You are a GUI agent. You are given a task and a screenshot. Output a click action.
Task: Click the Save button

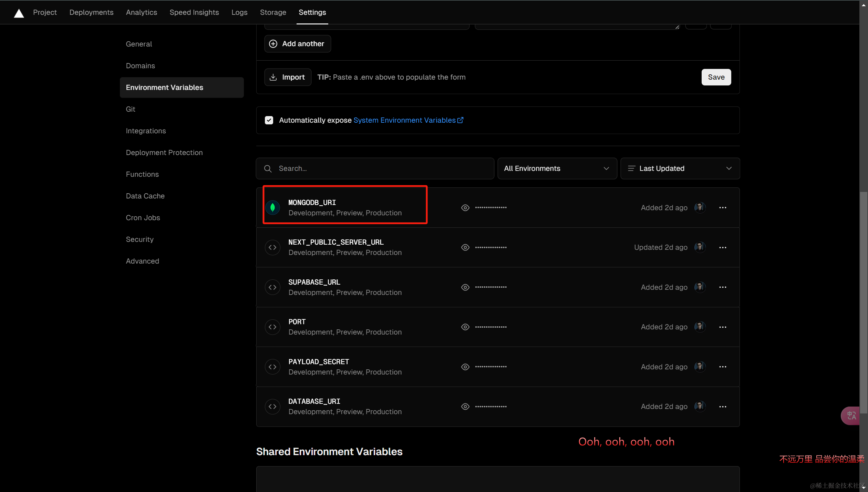coord(716,77)
